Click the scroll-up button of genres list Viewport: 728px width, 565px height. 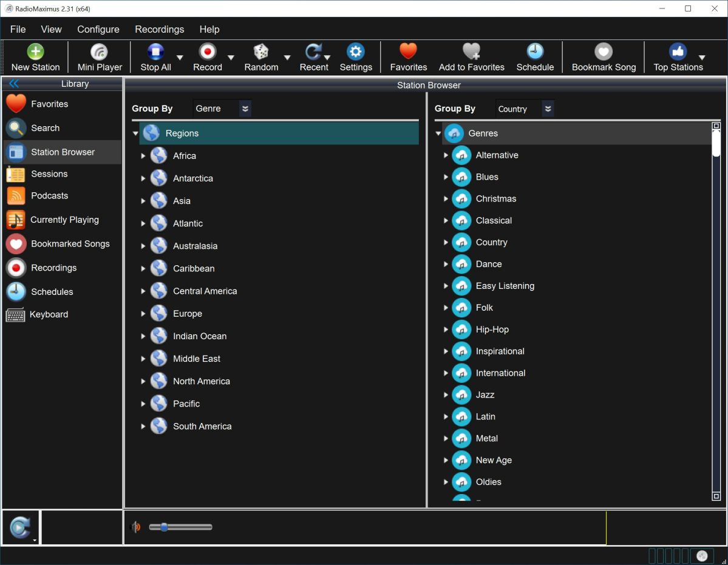click(x=716, y=126)
